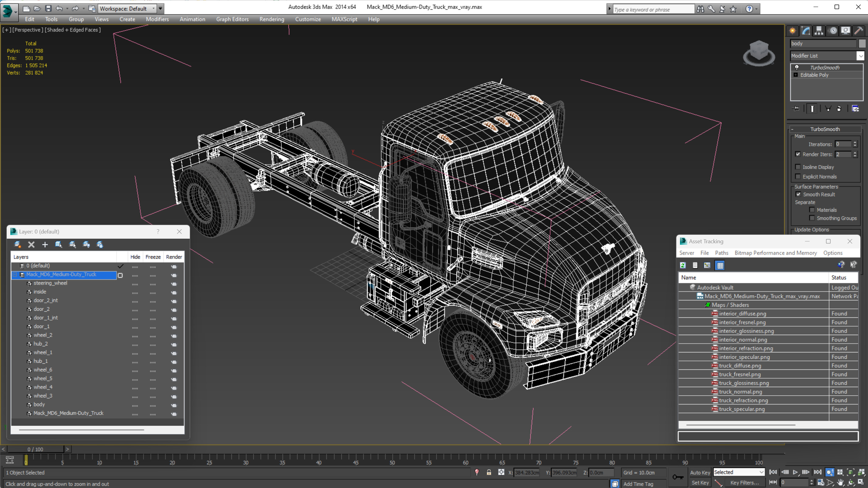
Task: Open the Rendering menu
Action: point(272,19)
